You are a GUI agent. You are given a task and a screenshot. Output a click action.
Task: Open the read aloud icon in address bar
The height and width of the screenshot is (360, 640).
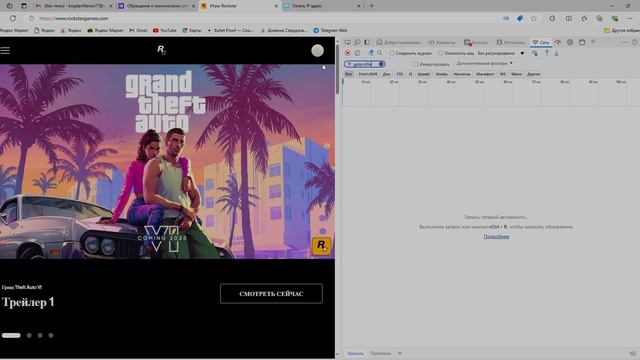506,18
